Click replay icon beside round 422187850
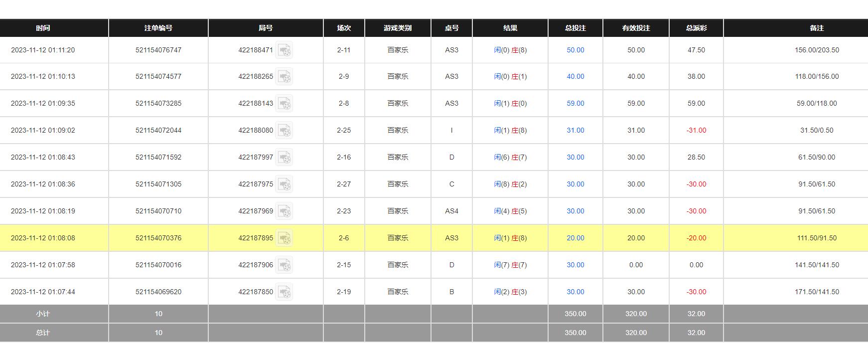Screen dimensions: 868x356 point(284,292)
